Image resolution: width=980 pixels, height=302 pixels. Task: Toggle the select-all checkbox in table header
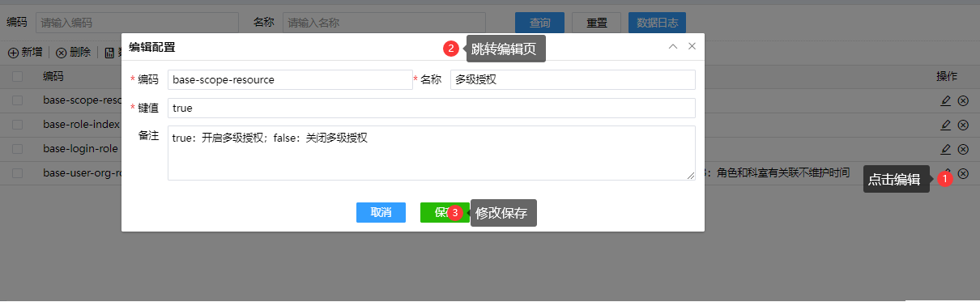[x=17, y=77]
